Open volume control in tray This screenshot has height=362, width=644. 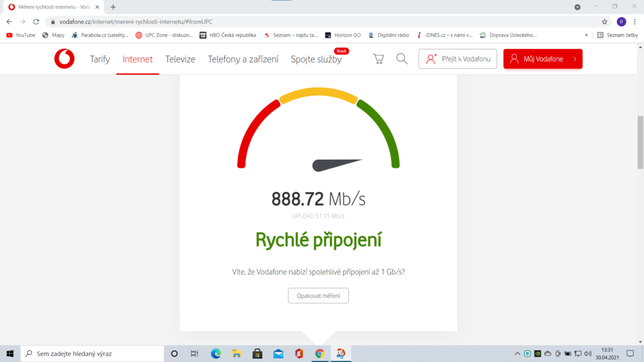point(588,354)
